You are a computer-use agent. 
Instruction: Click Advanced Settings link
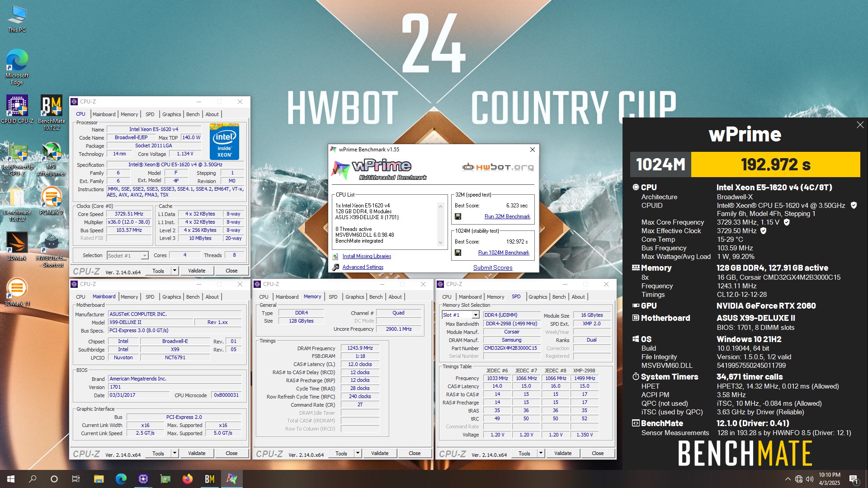click(363, 267)
